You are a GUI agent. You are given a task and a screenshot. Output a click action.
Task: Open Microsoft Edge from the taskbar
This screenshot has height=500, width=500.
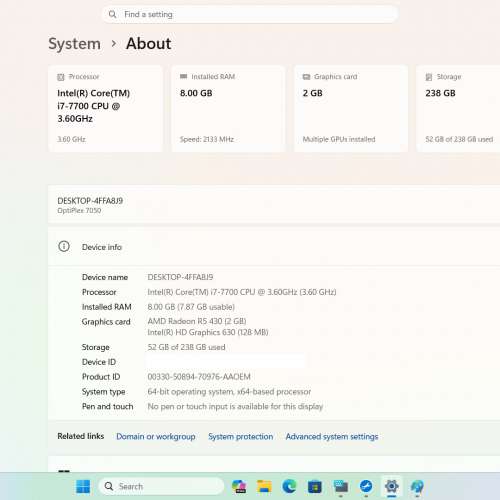point(289,486)
